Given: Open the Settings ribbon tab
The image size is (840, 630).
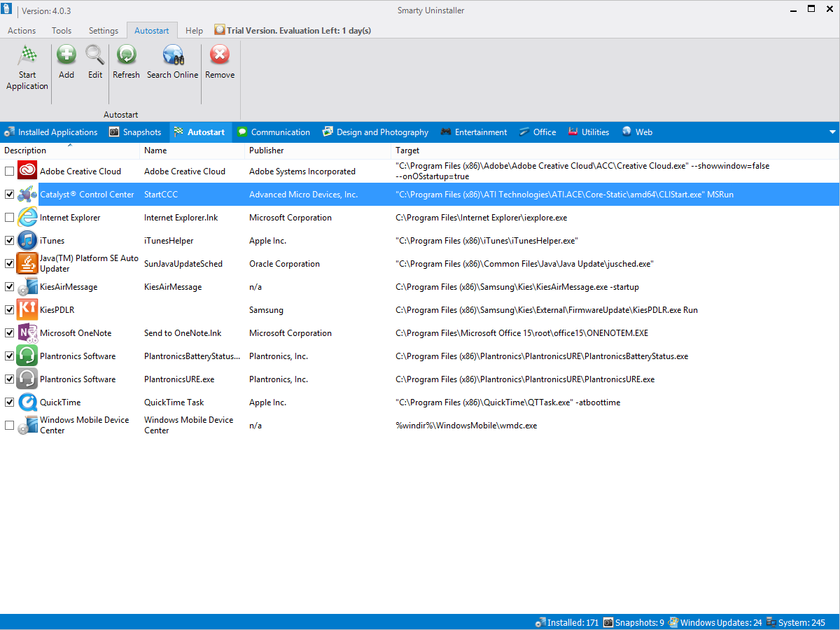Looking at the screenshot, I should coord(104,31).
